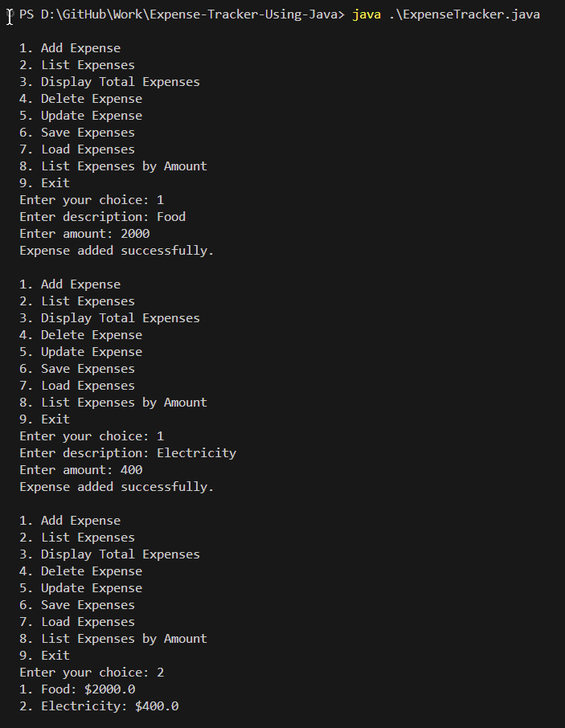Click the yellow java command word
Image resolution: width=565 pixels, height=728 pixels.
(x=366, y=14)
